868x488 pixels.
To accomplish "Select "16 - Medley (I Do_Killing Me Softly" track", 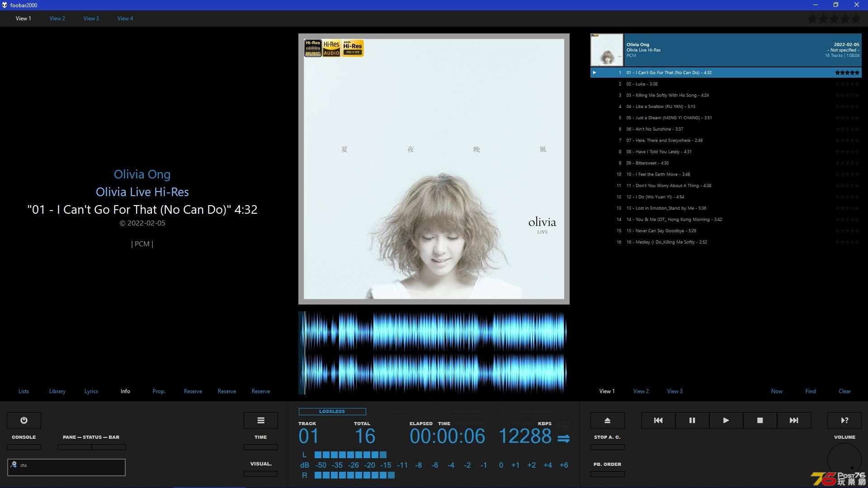I will click(x=726, y=242).
